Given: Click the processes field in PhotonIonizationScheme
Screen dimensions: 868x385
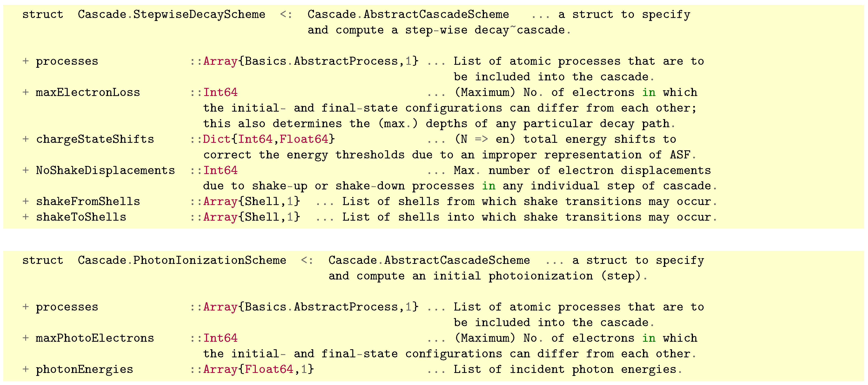Looking at the screenshot, I should [67, 307].
